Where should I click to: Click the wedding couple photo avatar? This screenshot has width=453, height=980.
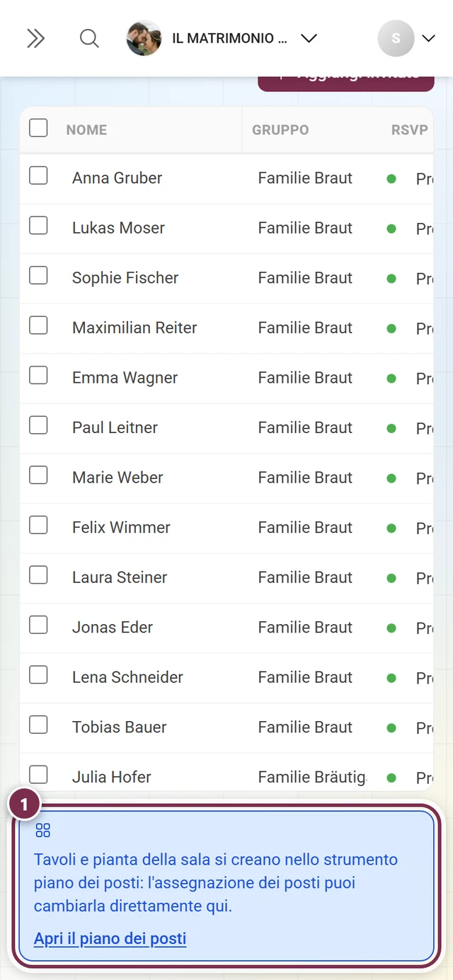pyautogui.click(x=144, y=38)
